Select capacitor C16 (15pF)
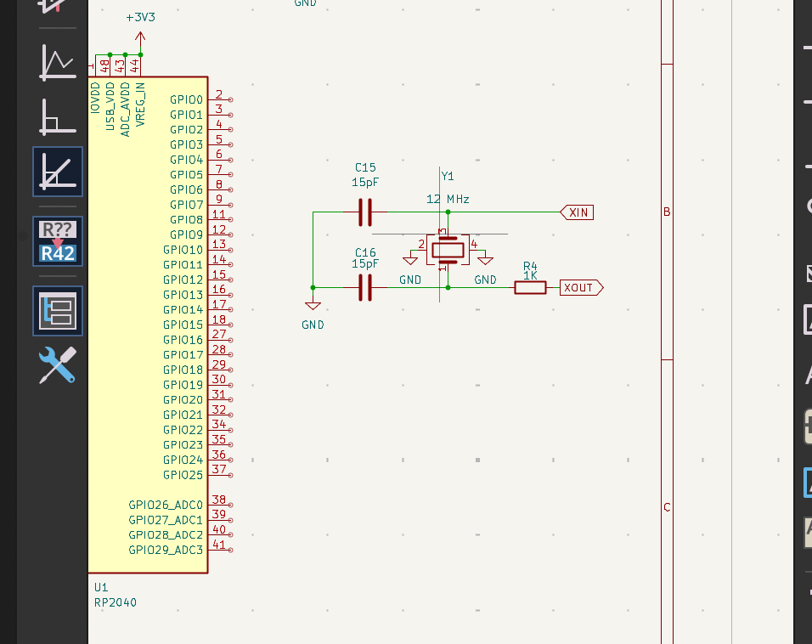This screenshot has width=812, height=644. [x=365, y=288]
